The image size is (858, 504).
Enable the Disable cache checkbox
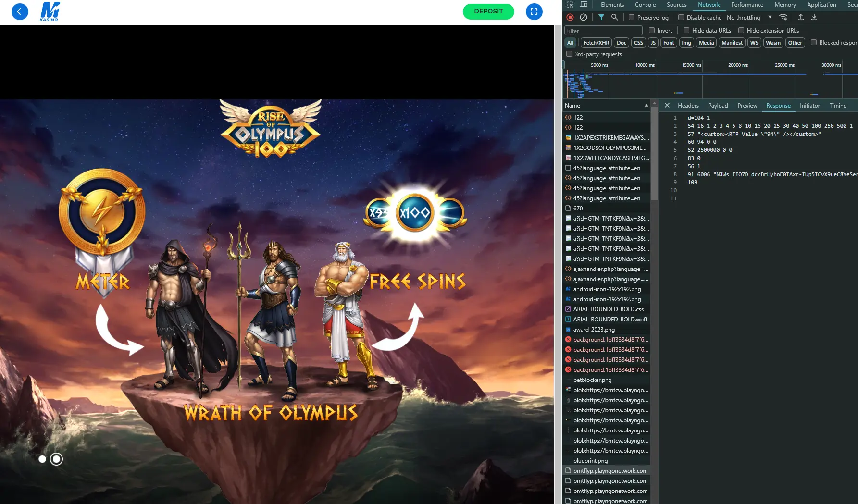pos(681,17)
